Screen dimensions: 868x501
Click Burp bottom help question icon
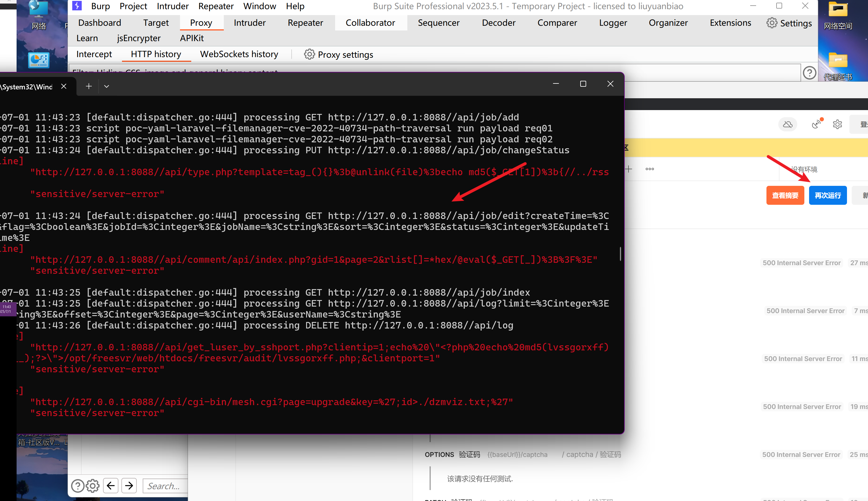tap(78, 486)
